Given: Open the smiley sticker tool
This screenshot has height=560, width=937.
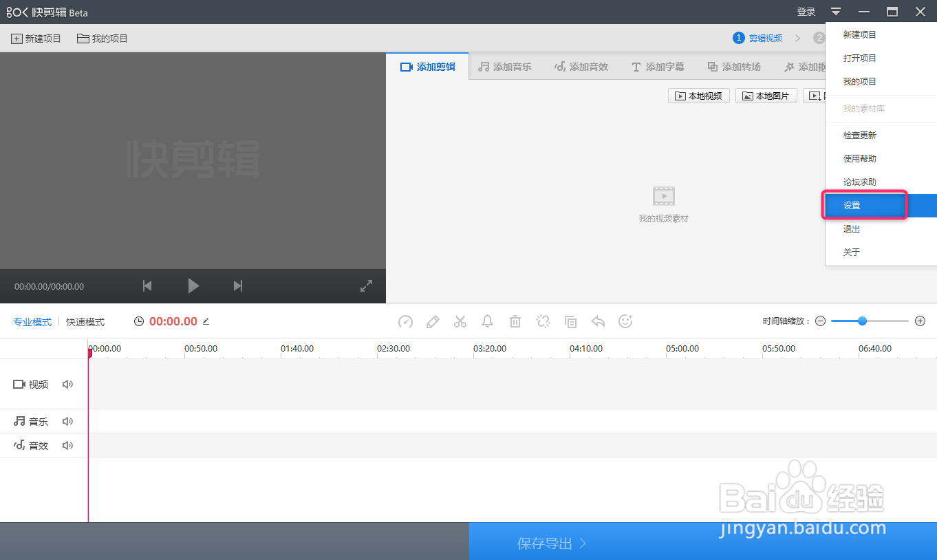Looking at the screenshot, I should click(625, 321).
